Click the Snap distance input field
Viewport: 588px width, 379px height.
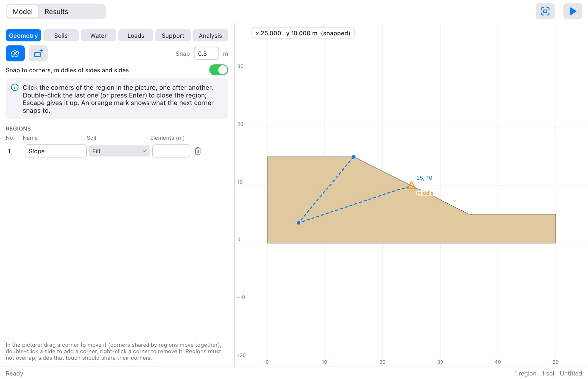pyautogui.click(x=206, y=54)
